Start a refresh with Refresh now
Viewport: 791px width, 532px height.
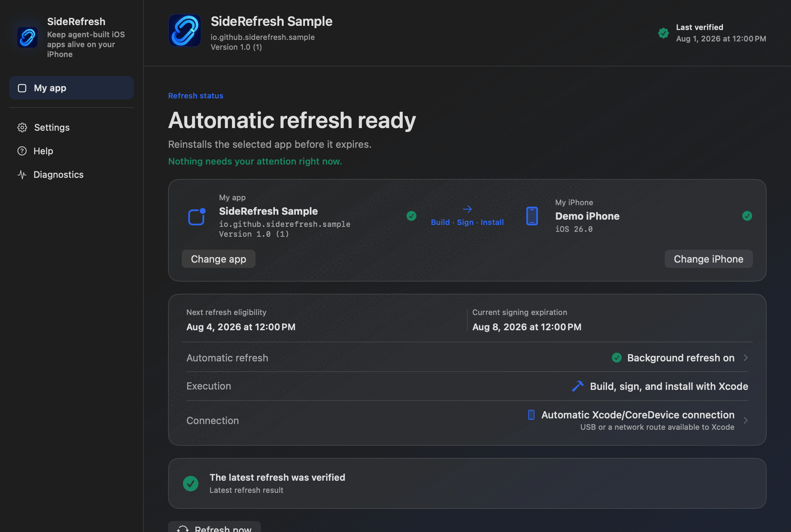[214, 527]
